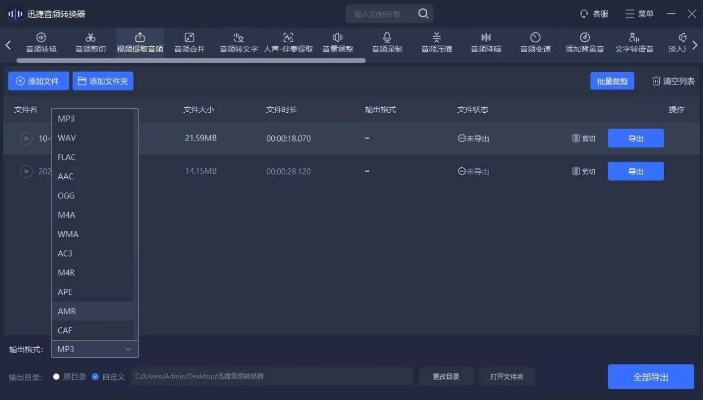Select the 自定义 radio button
The height and width of the screenshot is (400, 703).
pos(95,376)
